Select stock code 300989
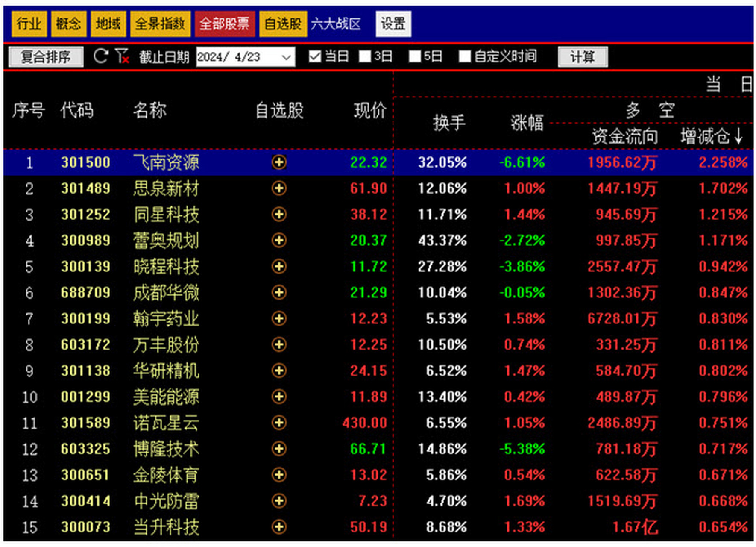756x547 pixels. (85, 241)
